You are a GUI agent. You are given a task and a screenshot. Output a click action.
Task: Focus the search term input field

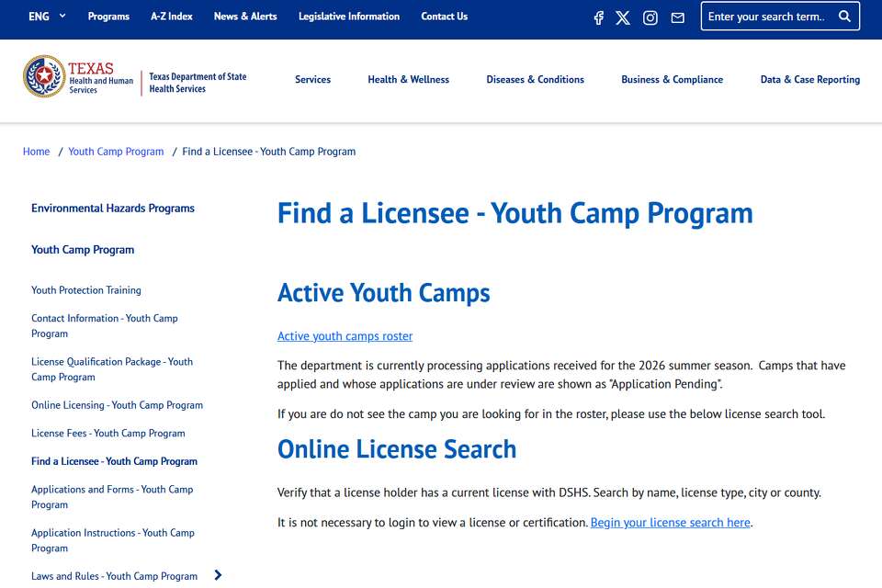768,17
